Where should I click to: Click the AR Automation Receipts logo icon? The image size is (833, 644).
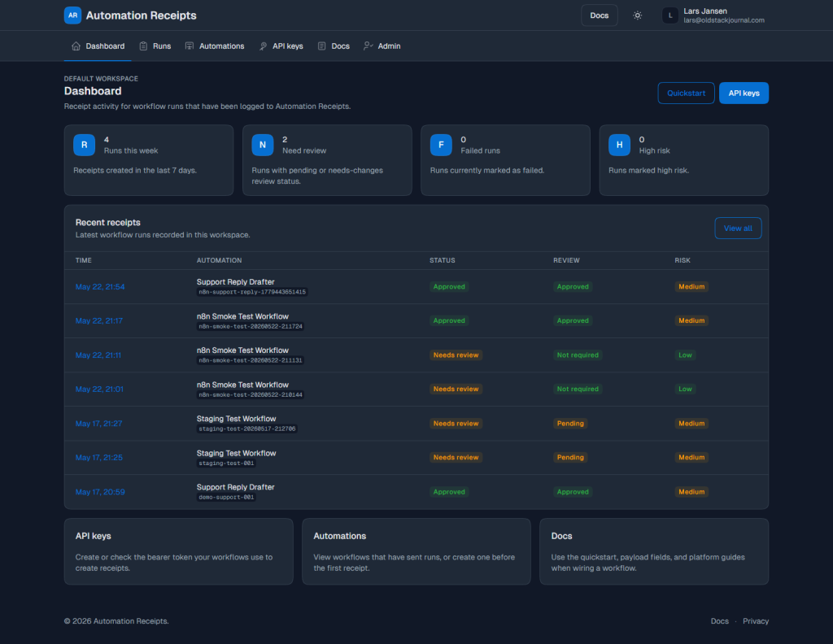(72, 15)
